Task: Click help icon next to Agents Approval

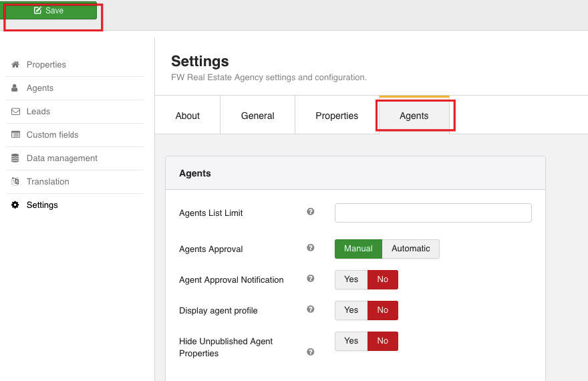Action: click(311, 248)
